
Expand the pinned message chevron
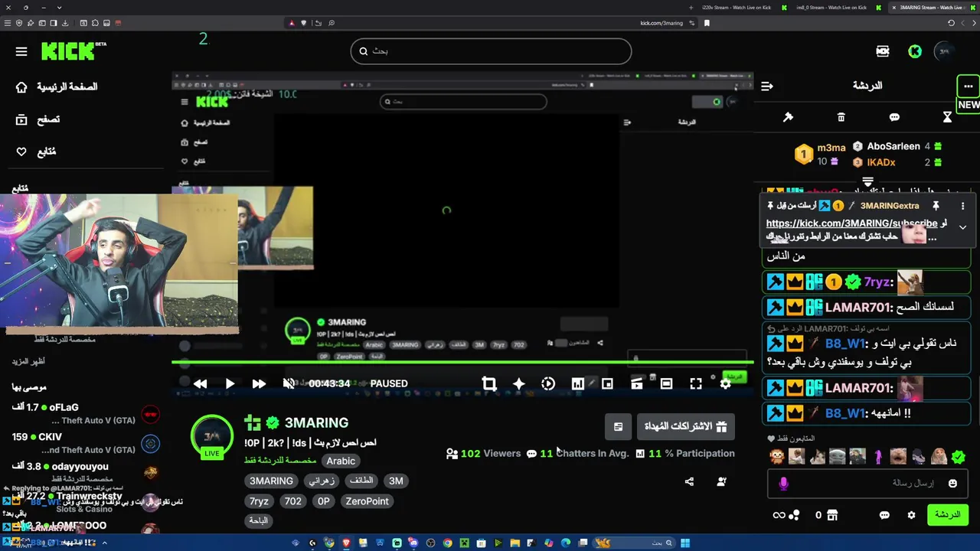pyautogui.click(x=962, y=227)
